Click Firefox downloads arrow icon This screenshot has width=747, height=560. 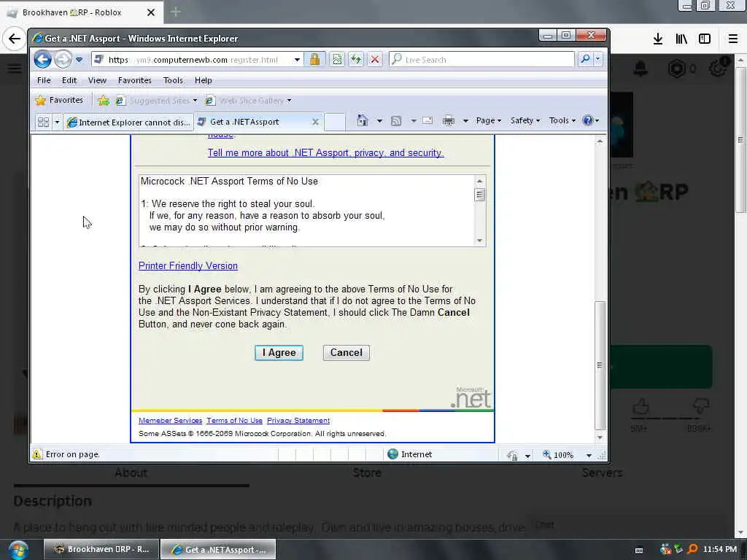tap(658, 39)
